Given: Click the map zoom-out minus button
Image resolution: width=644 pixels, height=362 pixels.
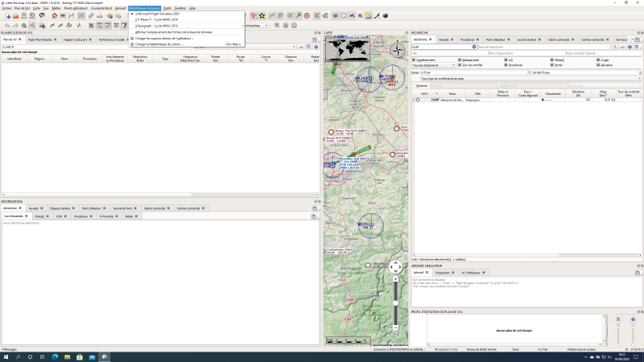Looking at the screenshot, I should pyautogui.click(x=395, y=327).
